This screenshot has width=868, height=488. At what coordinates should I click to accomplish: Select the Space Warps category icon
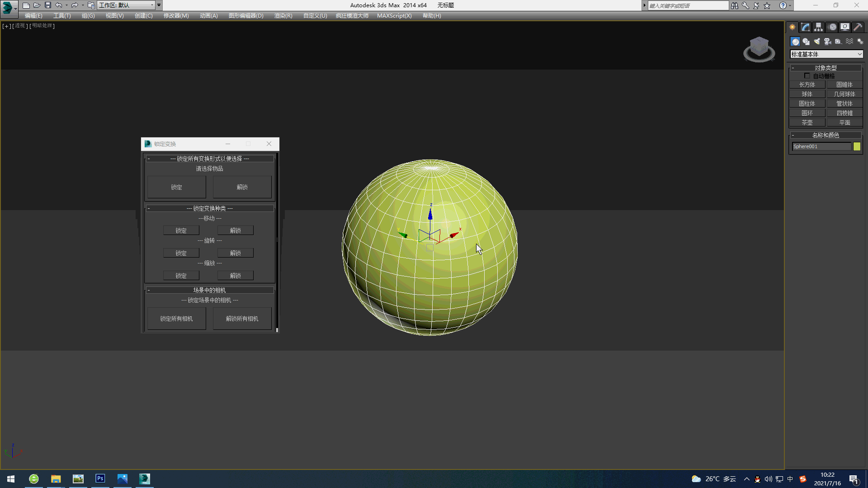[x=849, y=42]
